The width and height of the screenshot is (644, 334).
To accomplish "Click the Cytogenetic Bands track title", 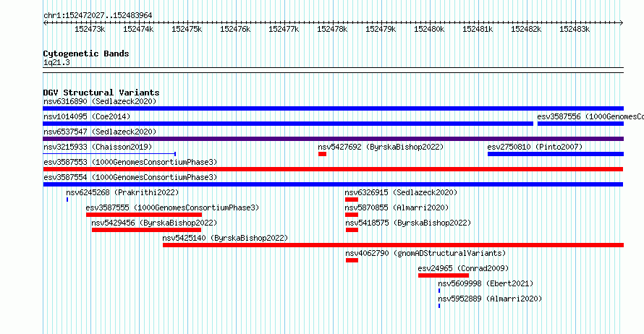I will pos(86,53).
